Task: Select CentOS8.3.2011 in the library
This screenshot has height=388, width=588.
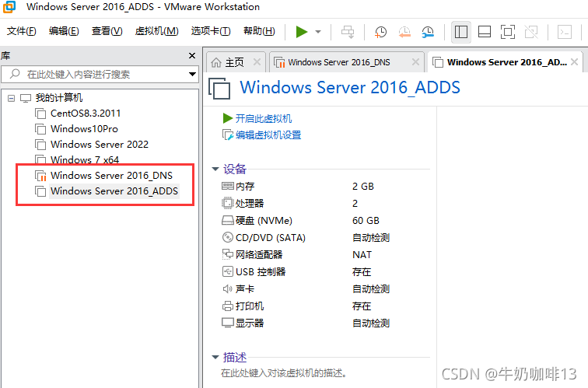Action: (86, 114)
